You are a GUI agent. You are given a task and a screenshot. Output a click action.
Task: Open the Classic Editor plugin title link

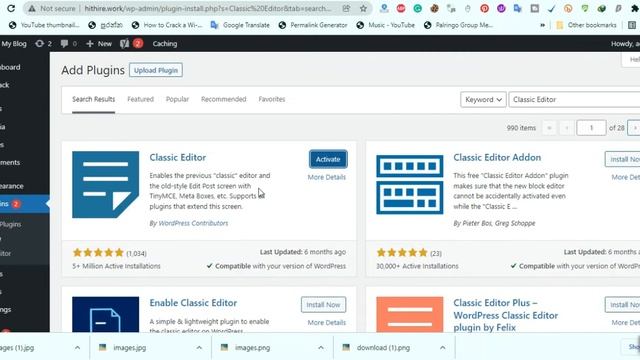point(178,158)
